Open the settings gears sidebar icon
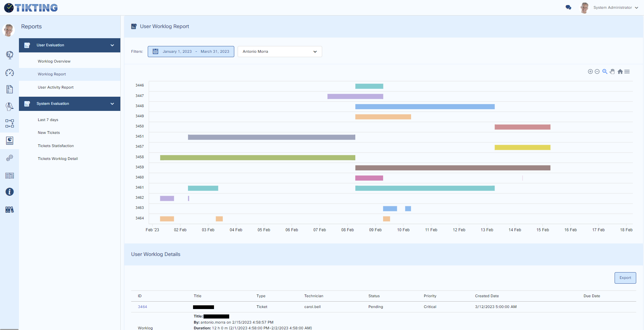644x330 pixels. pyautogui.click(x=9, y=158)
